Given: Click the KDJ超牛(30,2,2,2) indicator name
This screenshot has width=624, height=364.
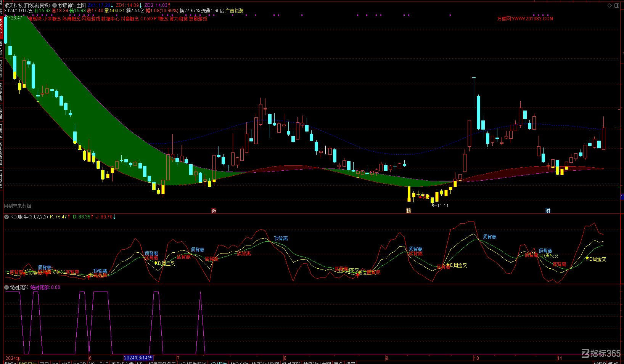Looking at the screenshot, I should (29, 217).
